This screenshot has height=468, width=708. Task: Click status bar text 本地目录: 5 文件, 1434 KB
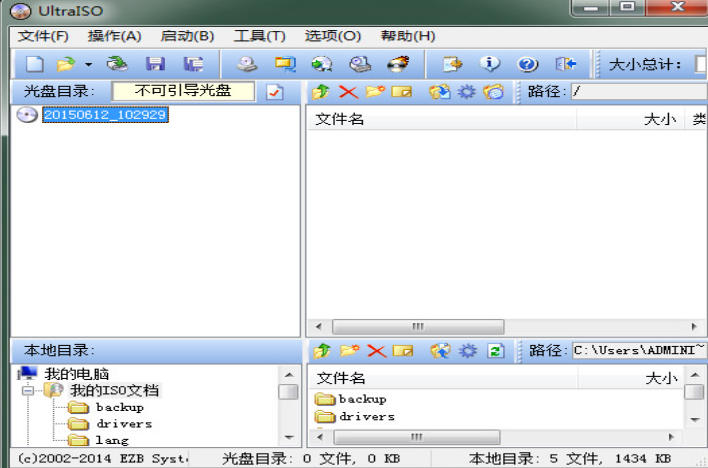(x=570, y=459)
